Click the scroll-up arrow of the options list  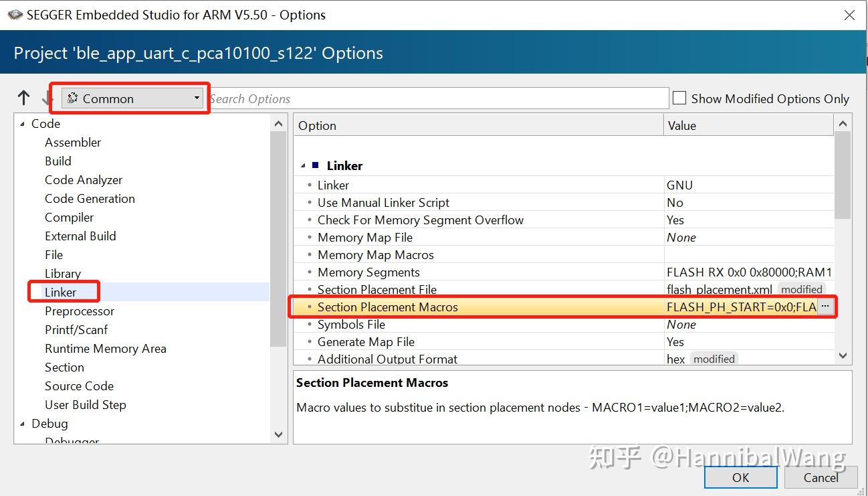843,122
